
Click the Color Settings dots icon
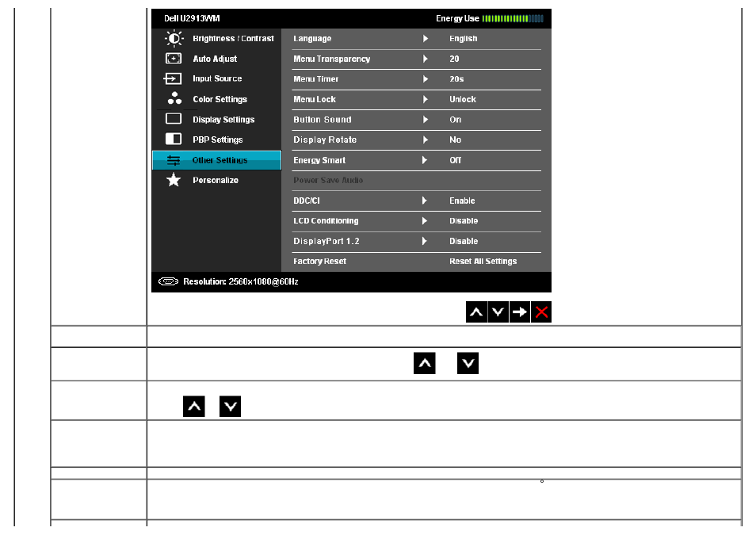[174, 98]
